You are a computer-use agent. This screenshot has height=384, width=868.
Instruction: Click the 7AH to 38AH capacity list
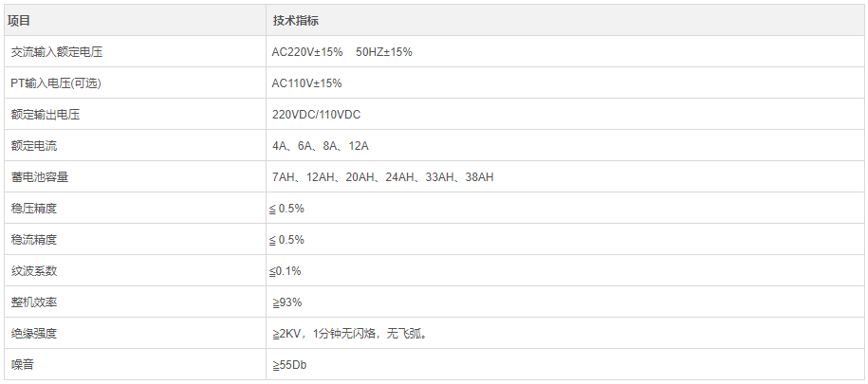coord(382,177)
